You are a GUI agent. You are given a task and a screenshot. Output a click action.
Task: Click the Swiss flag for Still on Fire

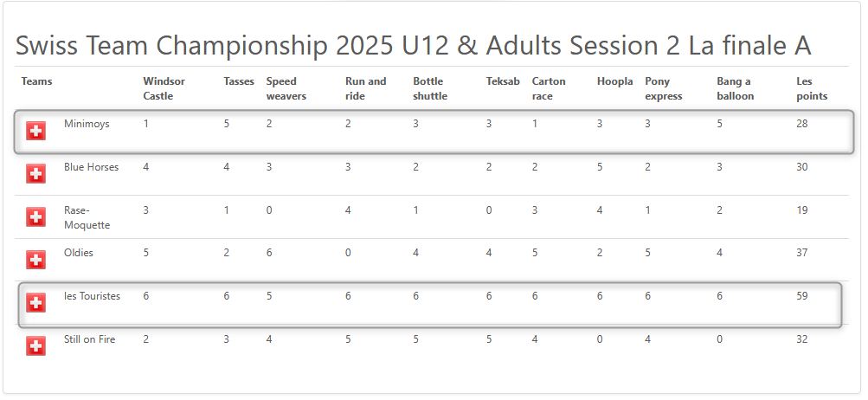(36, 346)
